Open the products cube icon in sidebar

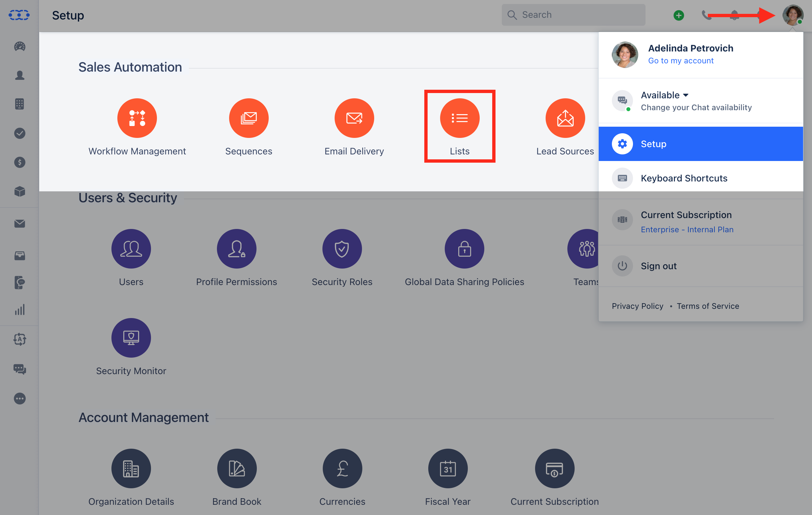[x=19, y=191]
